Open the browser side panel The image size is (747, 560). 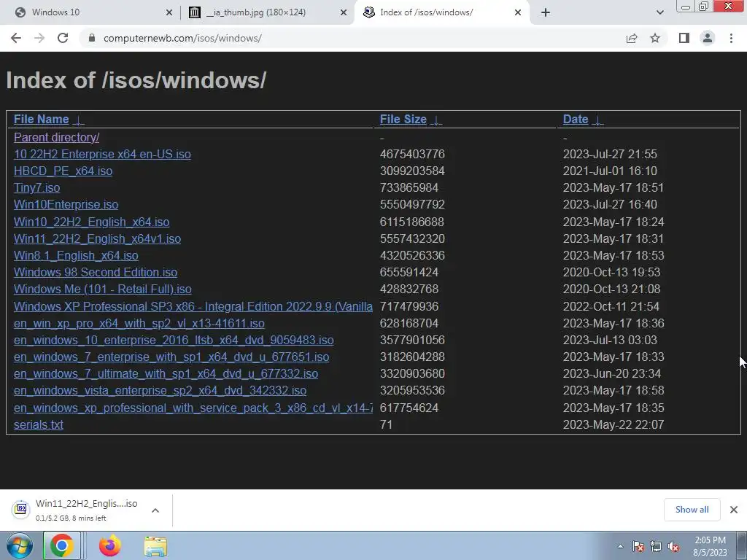click(684, 38)
